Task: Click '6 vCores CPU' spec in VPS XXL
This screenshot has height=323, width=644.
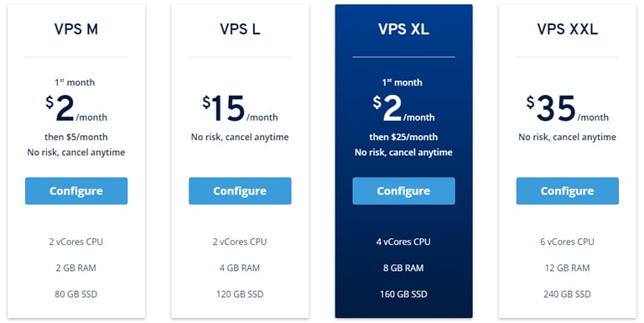Action: pyautogui.click(x=567, y=242)
